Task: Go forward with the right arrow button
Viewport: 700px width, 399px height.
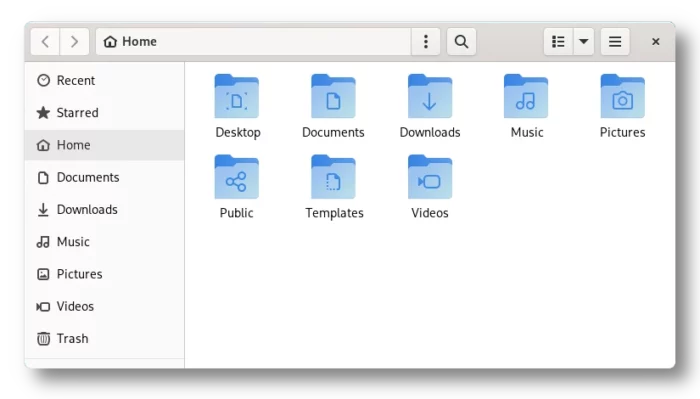Action: coord(75,42)
